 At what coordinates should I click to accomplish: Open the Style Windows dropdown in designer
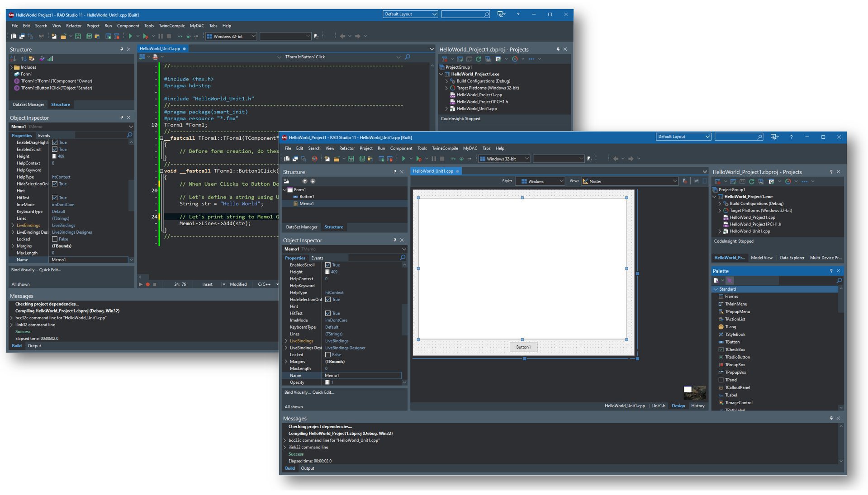pyautogui.click(x=540, y=181)
